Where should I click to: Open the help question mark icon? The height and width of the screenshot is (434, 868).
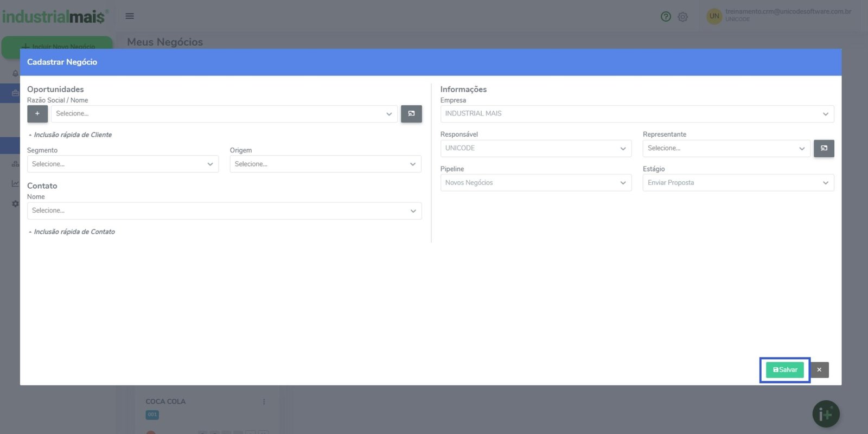point(666,17)
